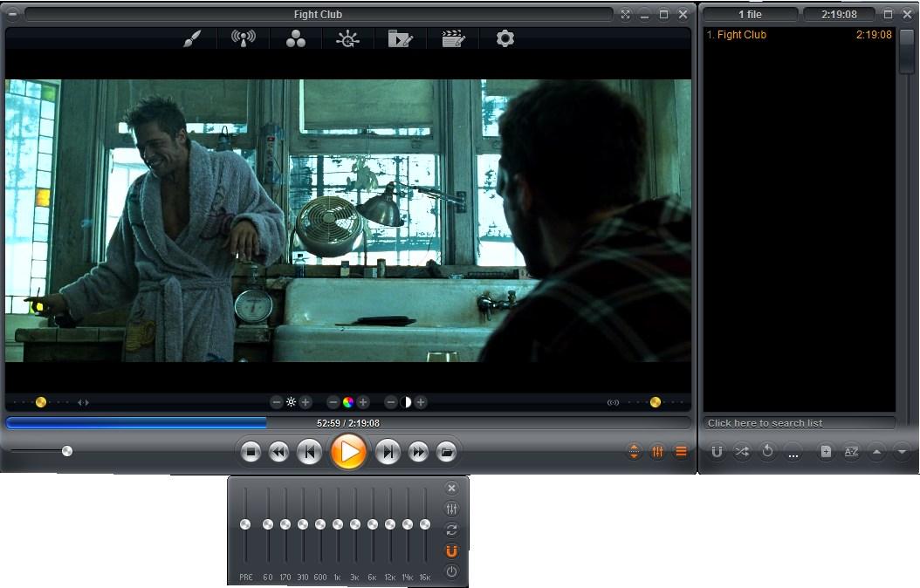Click the open file folder button
920x588 pixels.
(446, 452)
